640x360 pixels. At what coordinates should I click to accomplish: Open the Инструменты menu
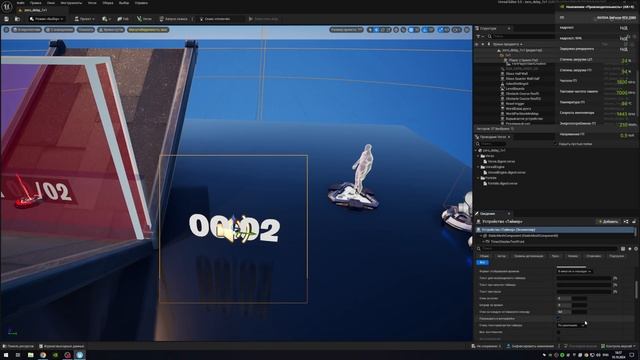point(71,3)
